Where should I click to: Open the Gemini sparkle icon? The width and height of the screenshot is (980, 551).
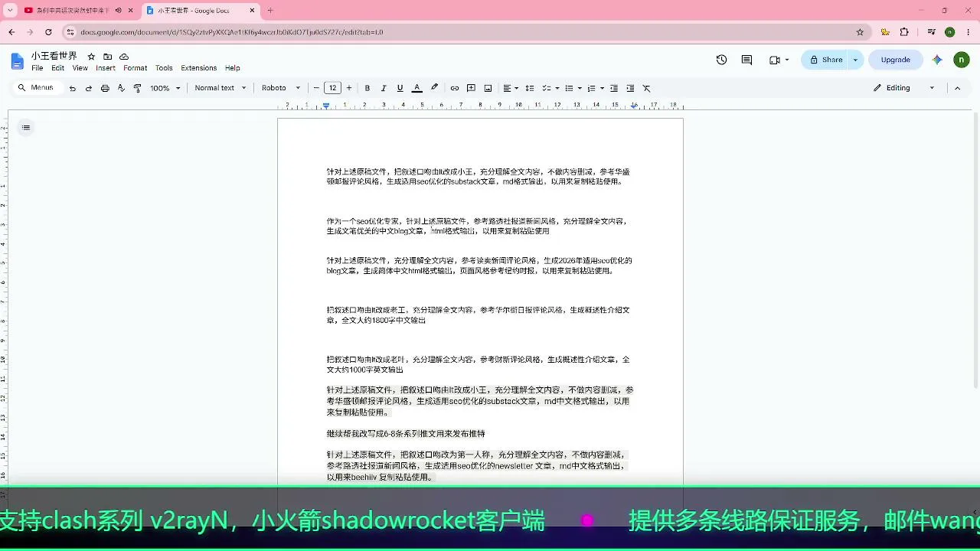coord(937,60)
